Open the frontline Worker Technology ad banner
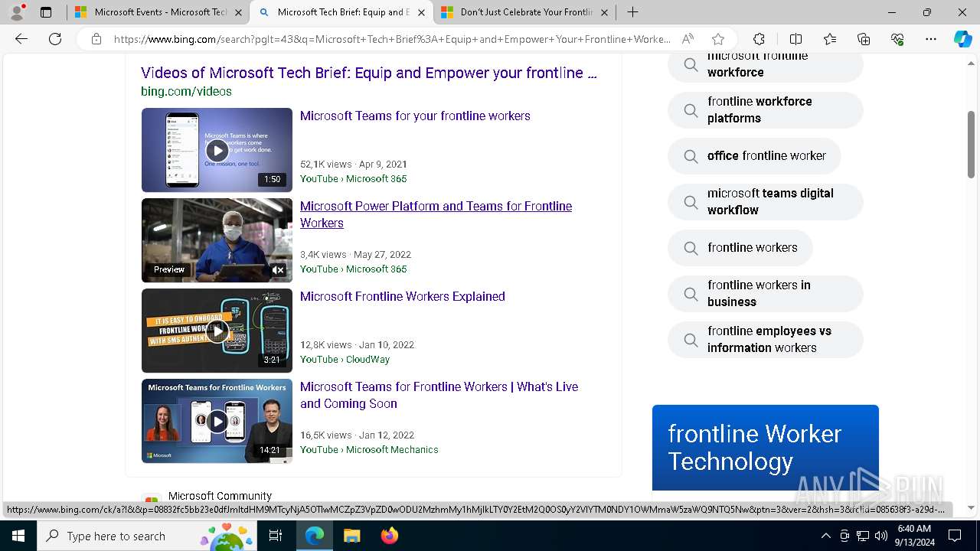Viewport: 980px width, 551px height. pyautogui.click(x=765, y=448)
